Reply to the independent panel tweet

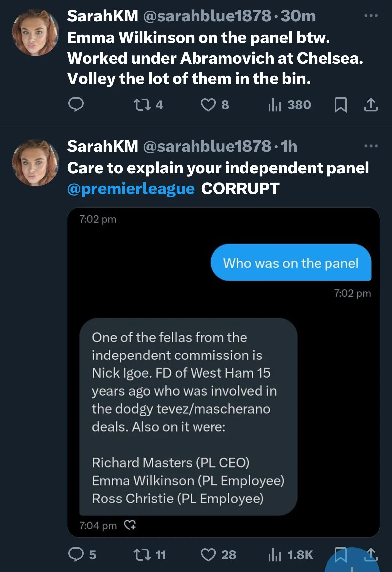[x=76, y=554]
